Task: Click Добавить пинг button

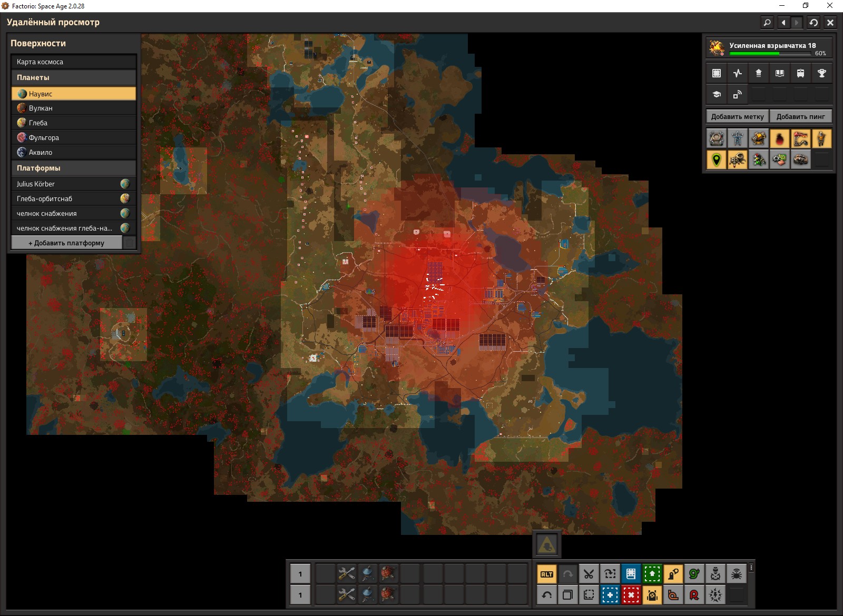Action: [x=800, y=116]
